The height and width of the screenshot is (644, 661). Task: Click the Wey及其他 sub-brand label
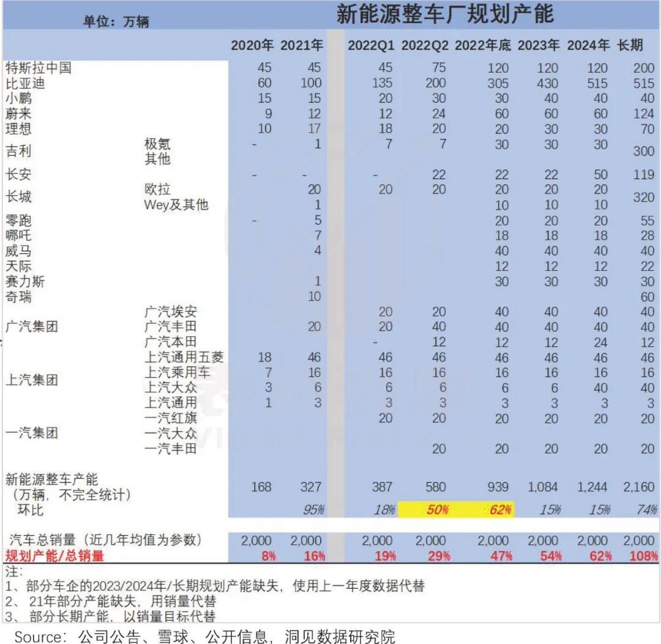pos(176,204)
